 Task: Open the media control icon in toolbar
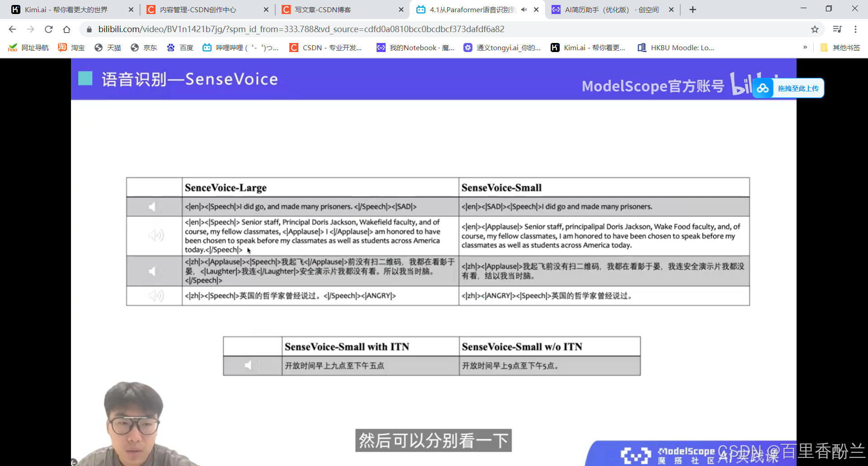pyautogui.click(x=837, y=29)
